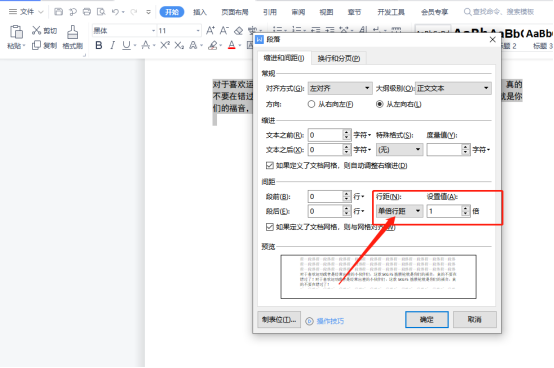This screenshot has width=554, height=368.
Task: Click the search magnifier icon
Action: point(467,12)
